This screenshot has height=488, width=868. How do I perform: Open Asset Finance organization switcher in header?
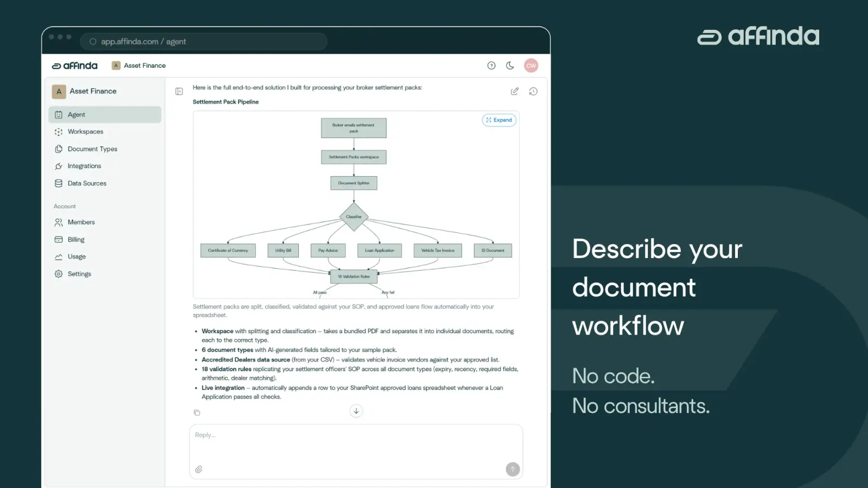[x=139, y=66]
